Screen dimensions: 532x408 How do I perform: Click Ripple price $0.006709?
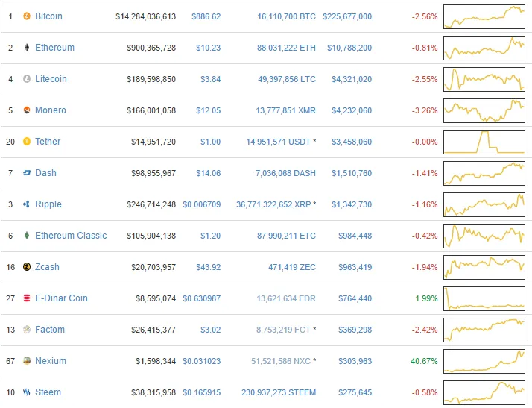point(201,204)
